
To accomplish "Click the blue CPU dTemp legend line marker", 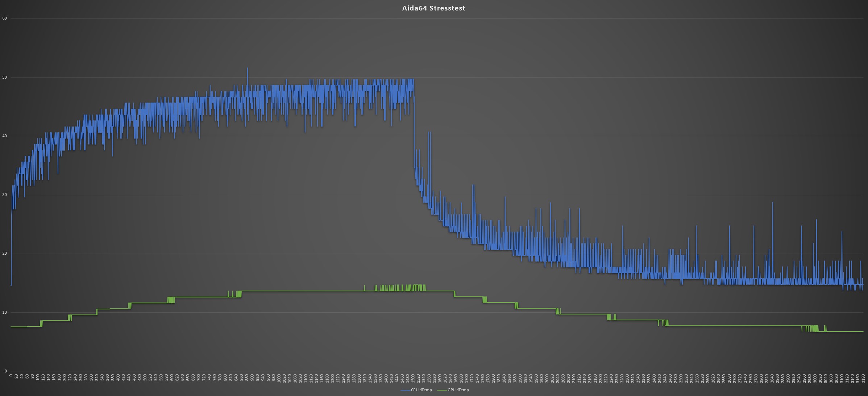I will (405, 390).
